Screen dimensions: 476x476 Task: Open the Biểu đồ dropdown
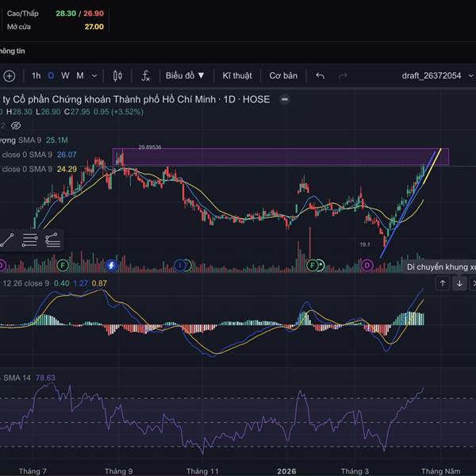pos(185,76)
